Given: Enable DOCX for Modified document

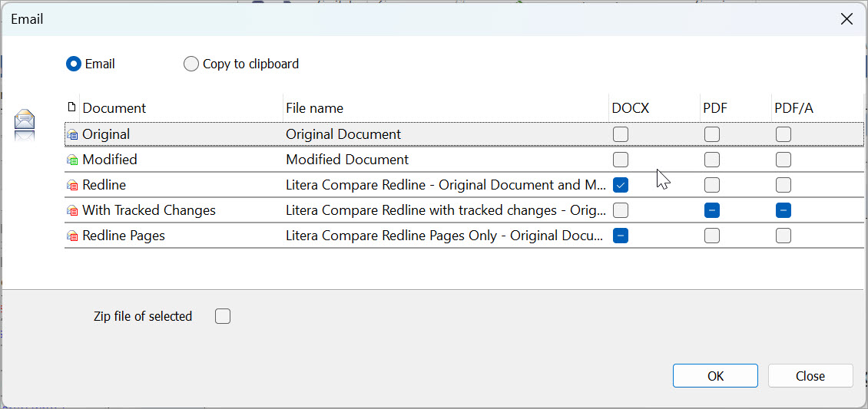Looking at the screenshot, I should point(621,160).
